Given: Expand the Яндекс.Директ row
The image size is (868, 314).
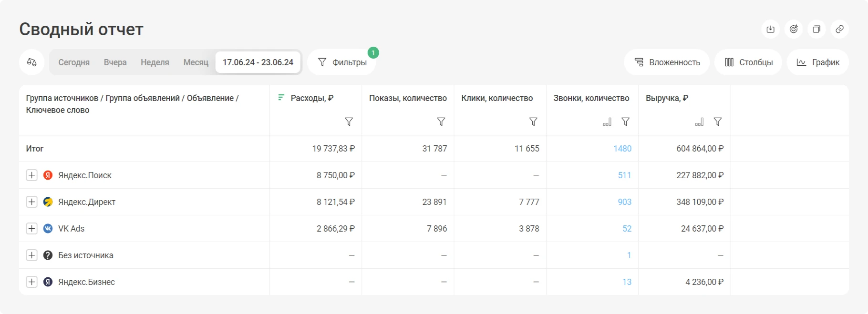Looking at the screenshot, I should point(31,202).
